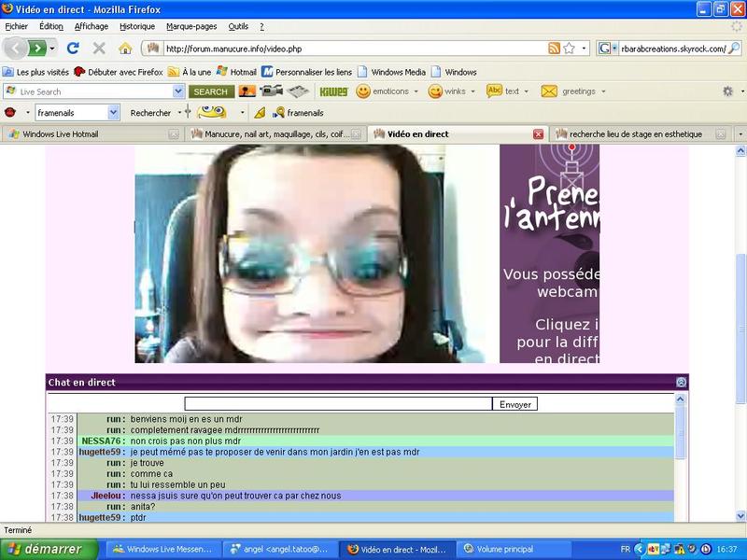Viewport: 747px width, 560px height.
Task: Open the winks dropdown menu
Action: tap(474, 91)
